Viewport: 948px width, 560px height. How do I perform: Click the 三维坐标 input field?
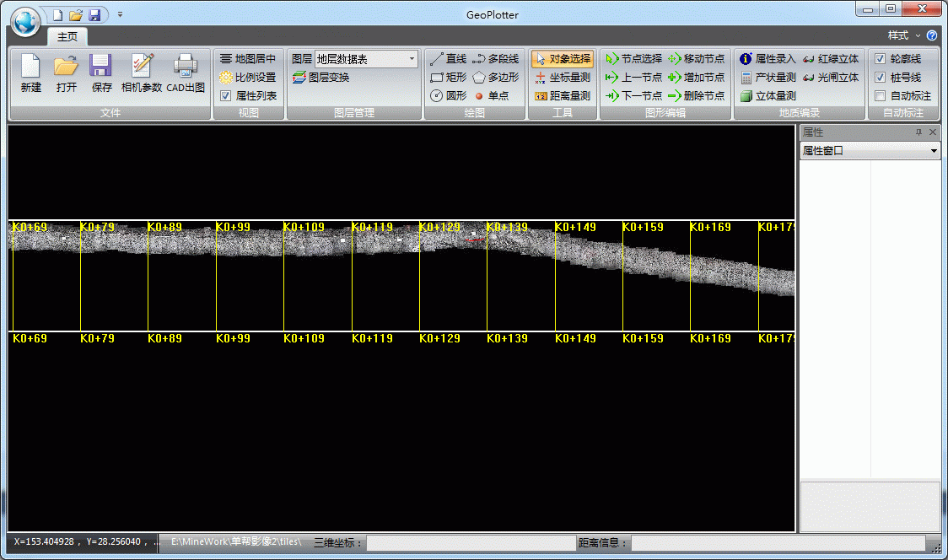[x=470, y=543]
